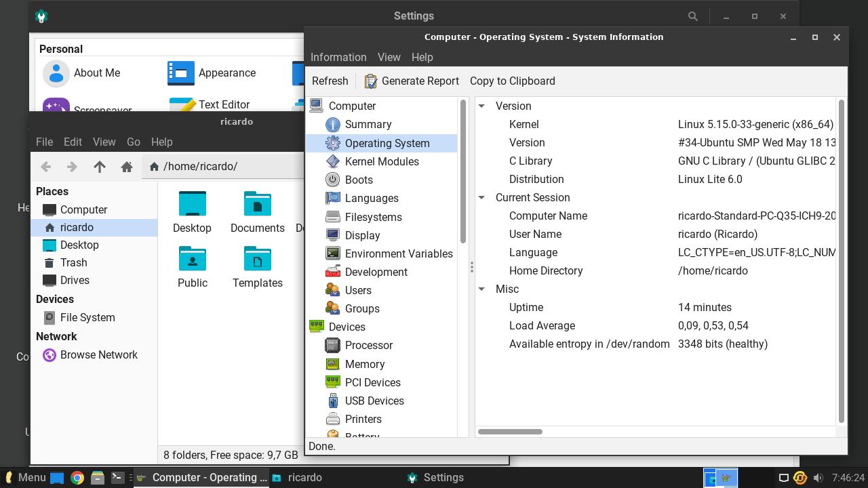Open the Desktop folder icon in file view
Viewport: 868px width, 488px height.
[193, 203]
